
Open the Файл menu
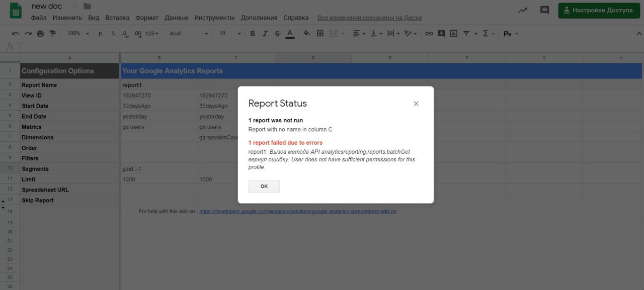click(x=39, y=18)
